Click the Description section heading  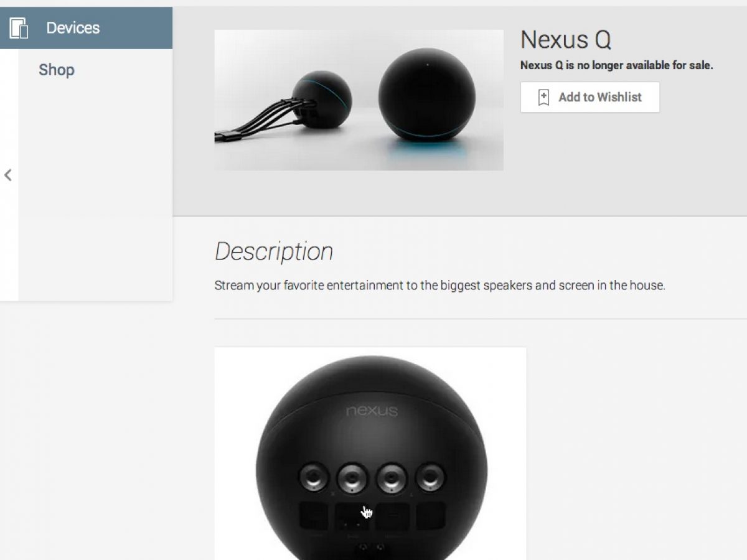274,251
